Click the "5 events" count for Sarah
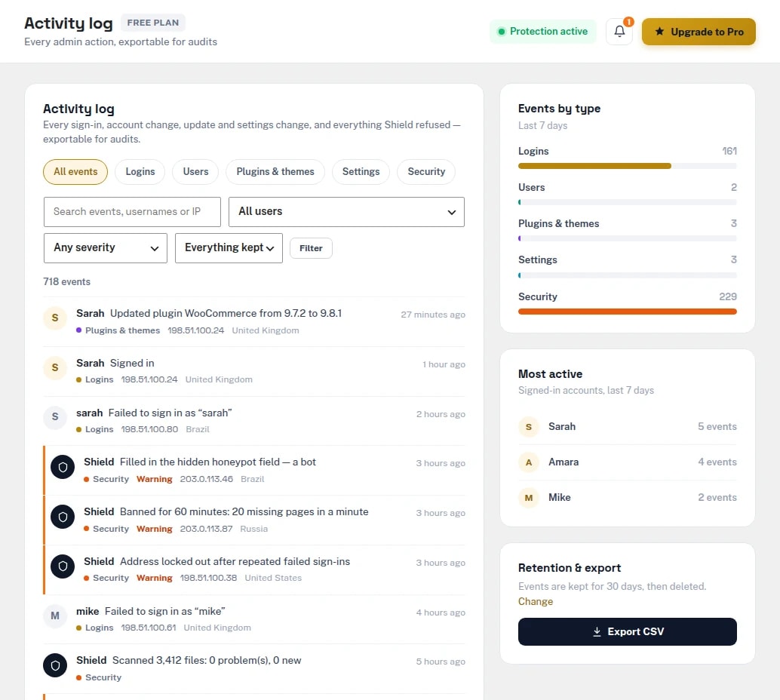Image resolution: width=780 pixels, height=700 pixels. (x=717, y=427)
